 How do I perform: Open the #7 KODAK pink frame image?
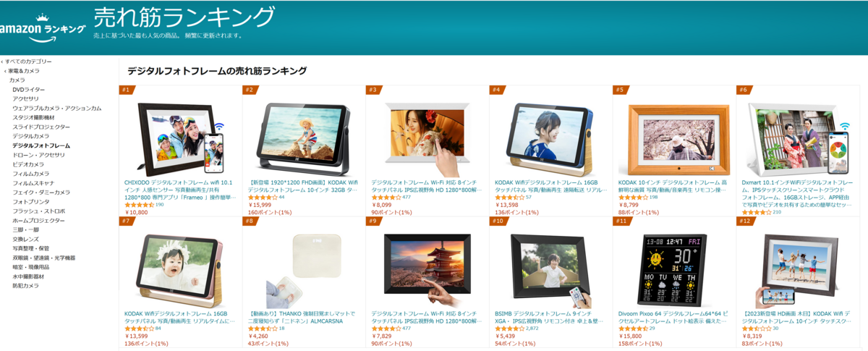pos(181,270)
